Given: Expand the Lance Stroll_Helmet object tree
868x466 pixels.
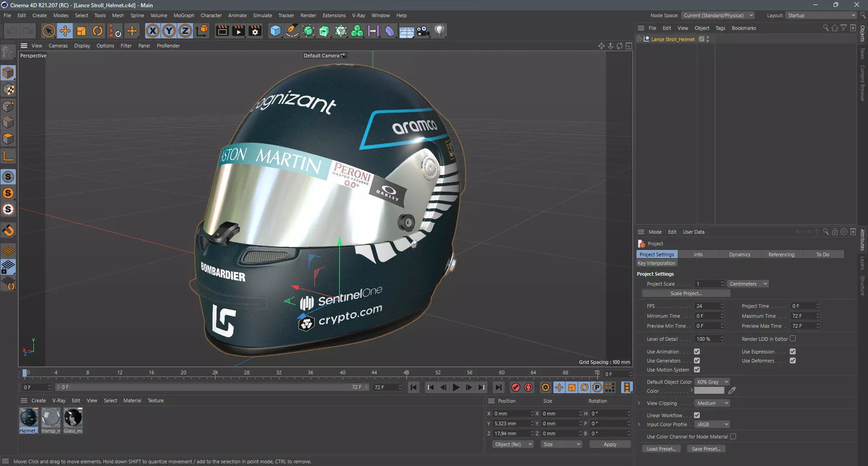Looking at the screenshot, I should (x=639, y=39).
